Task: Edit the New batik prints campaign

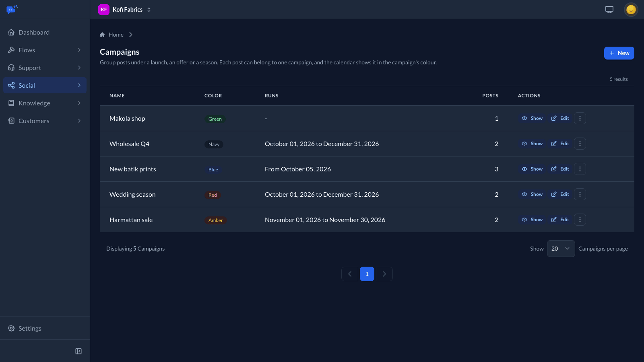Action: point(560,169)
